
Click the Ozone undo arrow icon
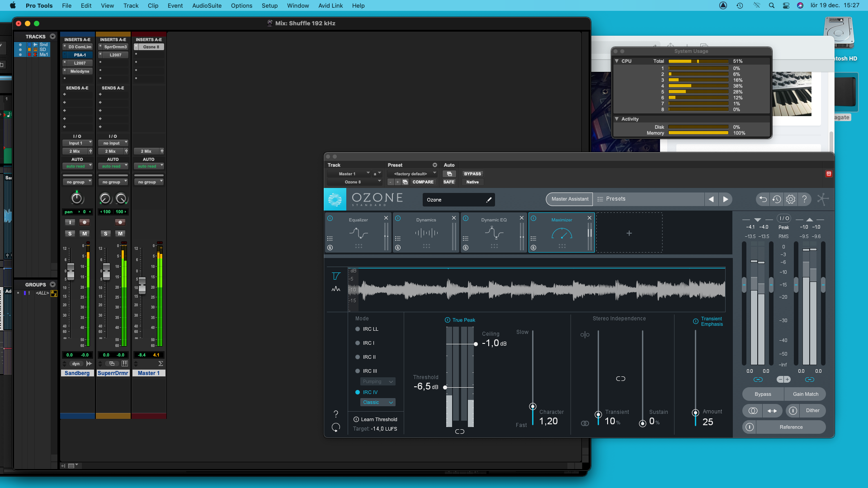(763, 199)
